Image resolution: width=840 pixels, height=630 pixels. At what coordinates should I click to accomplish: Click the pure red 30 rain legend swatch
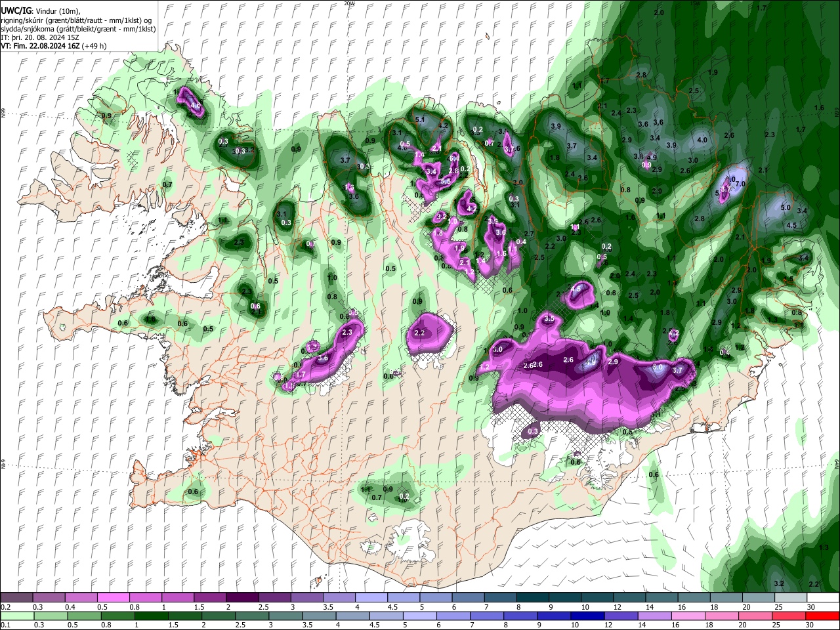click(x=823, y=616)
